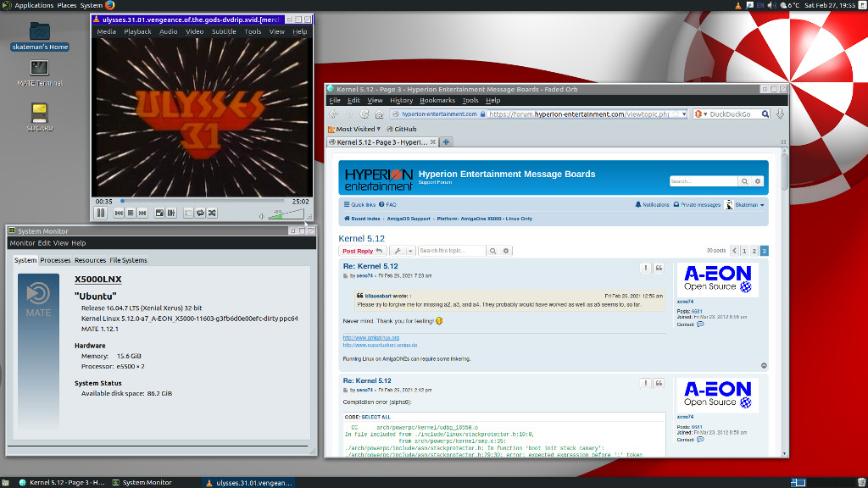868x488 pixels.
Task: Toggle loop repeat mode in VLC
Action: (x=200, y=213)
